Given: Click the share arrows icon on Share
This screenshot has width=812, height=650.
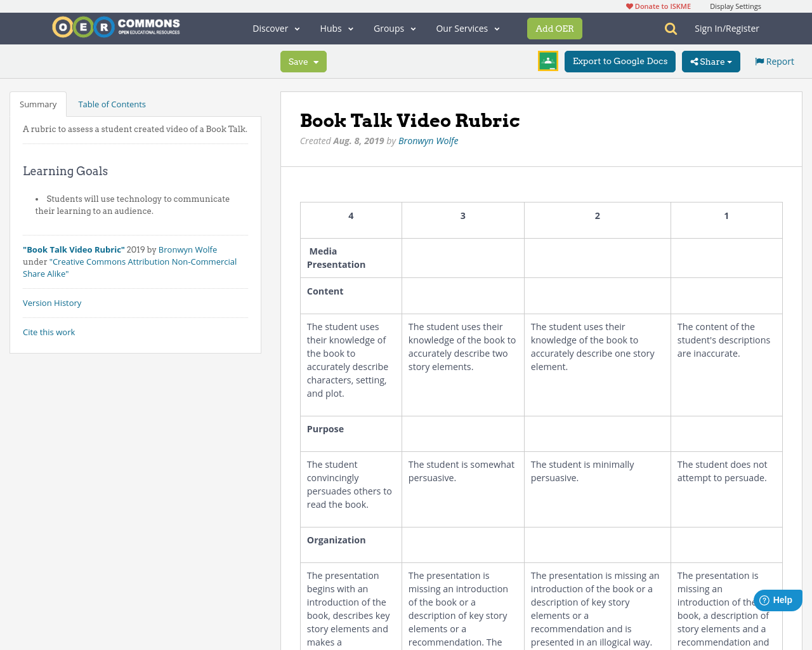Looking at the screenshot, I should point(697,61).
